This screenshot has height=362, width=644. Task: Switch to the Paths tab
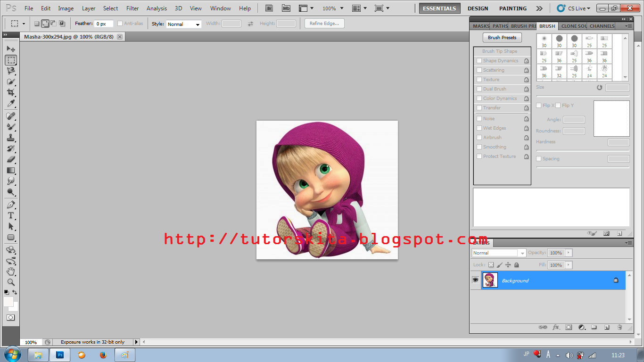[500, 26]
